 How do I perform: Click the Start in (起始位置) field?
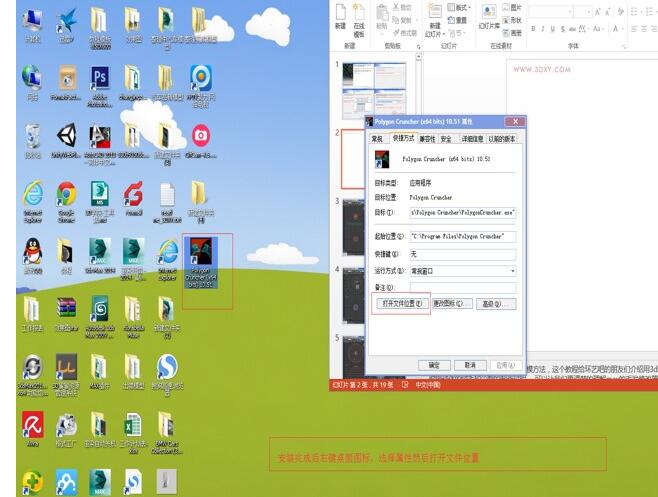[x=462, y=237]
